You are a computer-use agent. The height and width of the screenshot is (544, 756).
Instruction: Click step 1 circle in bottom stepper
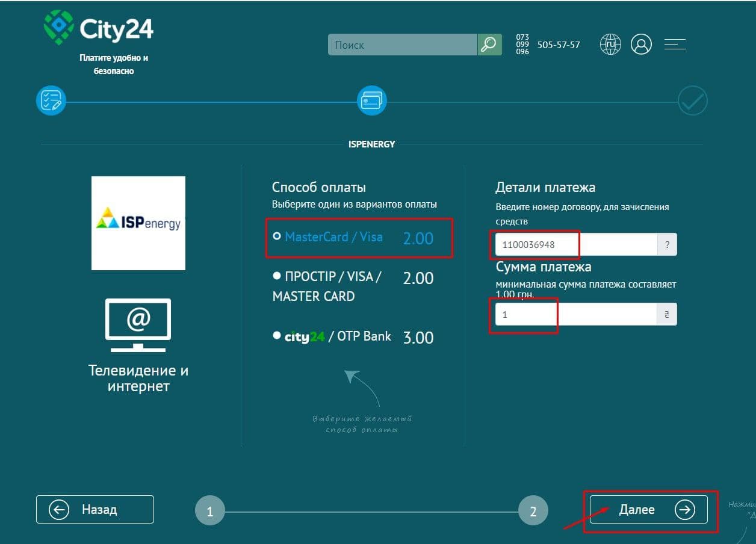pos(210,511)
